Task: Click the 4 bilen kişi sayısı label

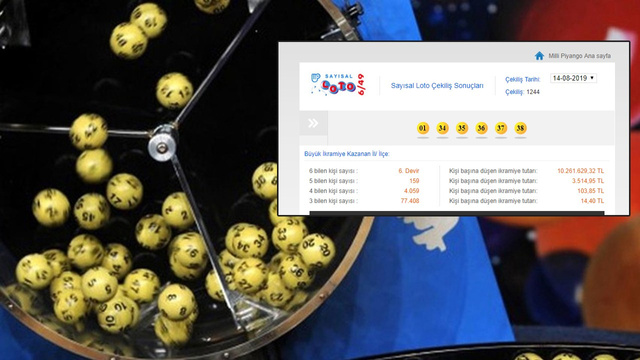Action: 333,191
